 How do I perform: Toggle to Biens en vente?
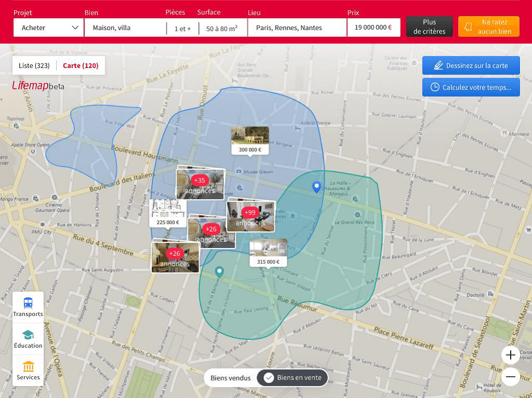[292, 378]
